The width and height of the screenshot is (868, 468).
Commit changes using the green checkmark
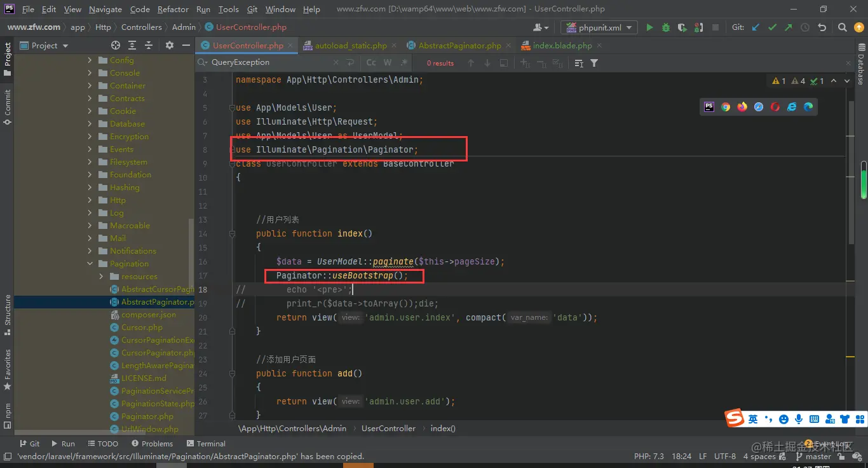(x=772, y=27)
